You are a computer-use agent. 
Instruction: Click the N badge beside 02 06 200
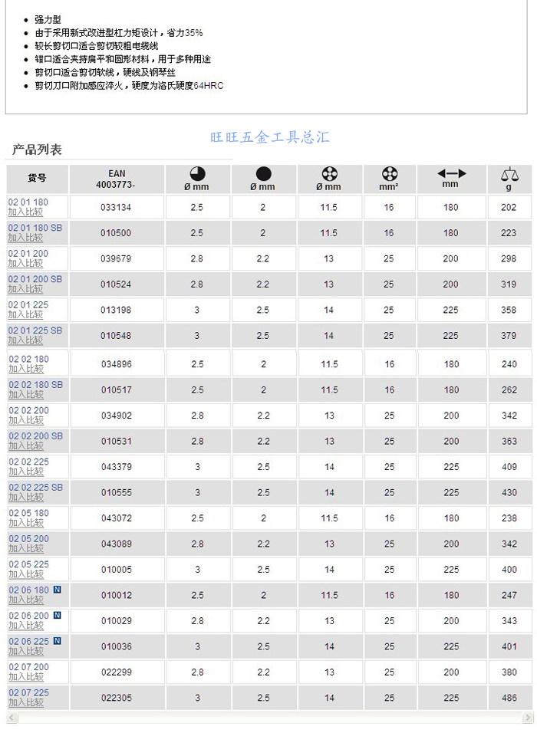tap(57, 615)
